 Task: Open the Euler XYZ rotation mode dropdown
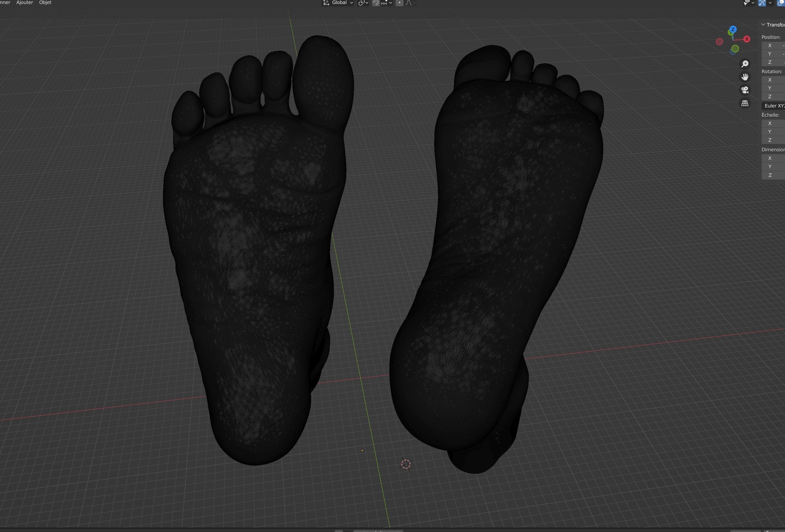point(773,106)
